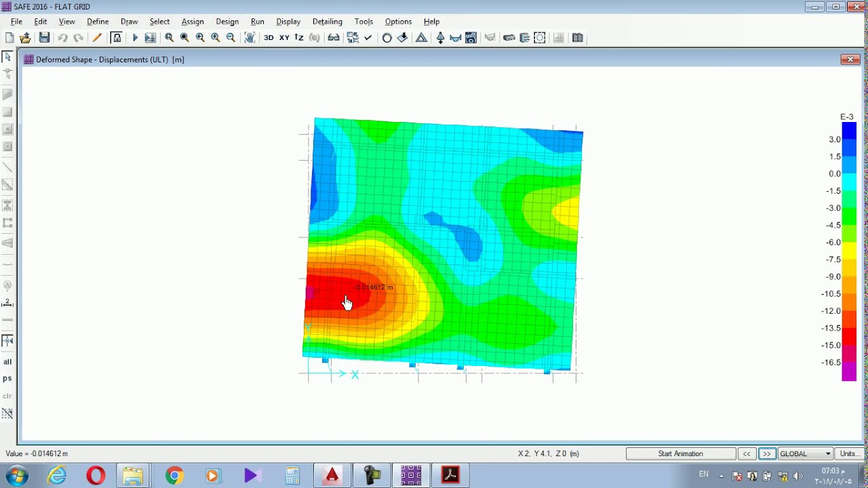Viewport: 868px width, 488px height.
Task: Click the dashed circle punching shear icon
Action: (x=540, y=38)
